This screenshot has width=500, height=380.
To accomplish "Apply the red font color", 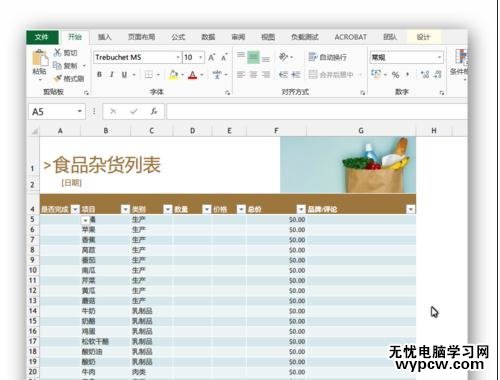I will 193,75.
